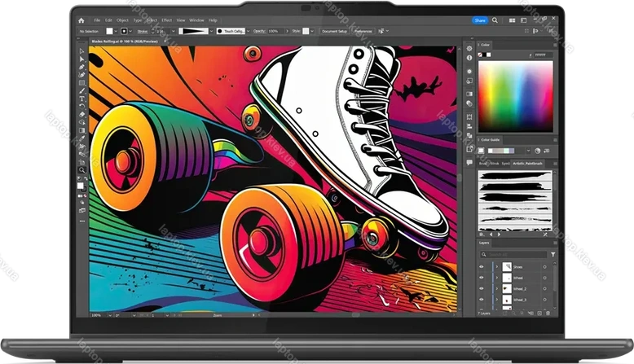Click the Home icon in the top bar
Viewport: 634px width, 364px height.
coord(81,20)
